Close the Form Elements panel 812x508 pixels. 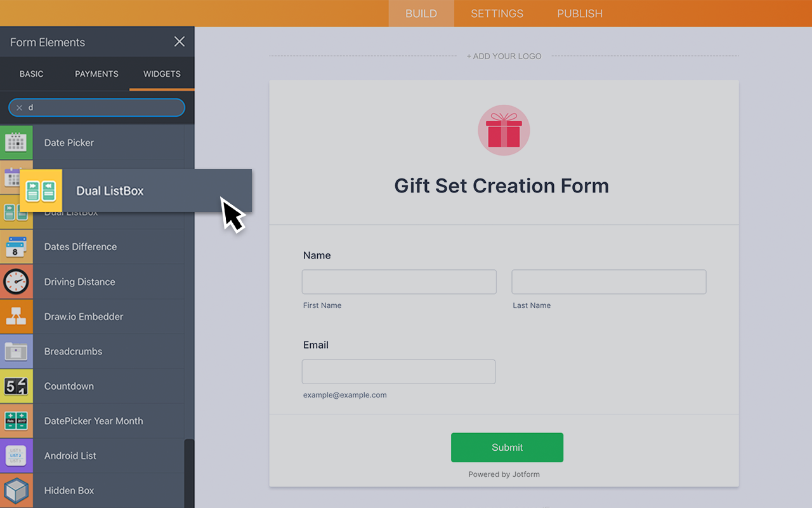(180, 42)
